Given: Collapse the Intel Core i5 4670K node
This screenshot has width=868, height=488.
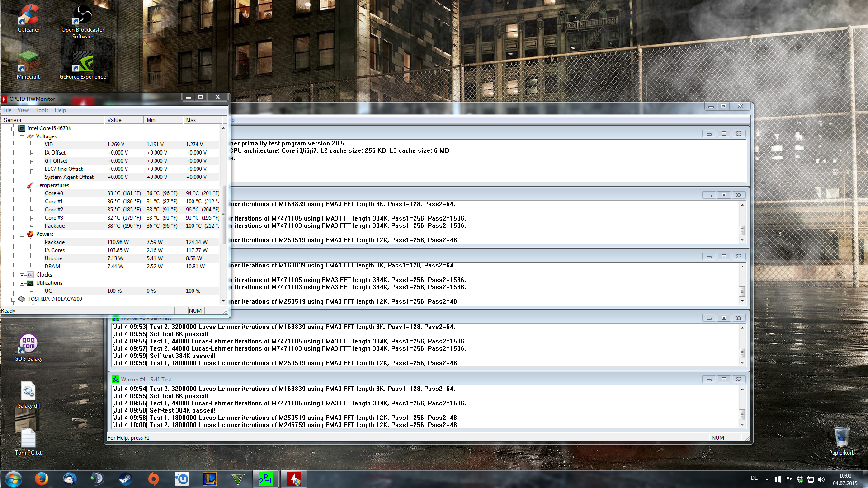Looking at the screenshot, I should (x=14, y=129).
